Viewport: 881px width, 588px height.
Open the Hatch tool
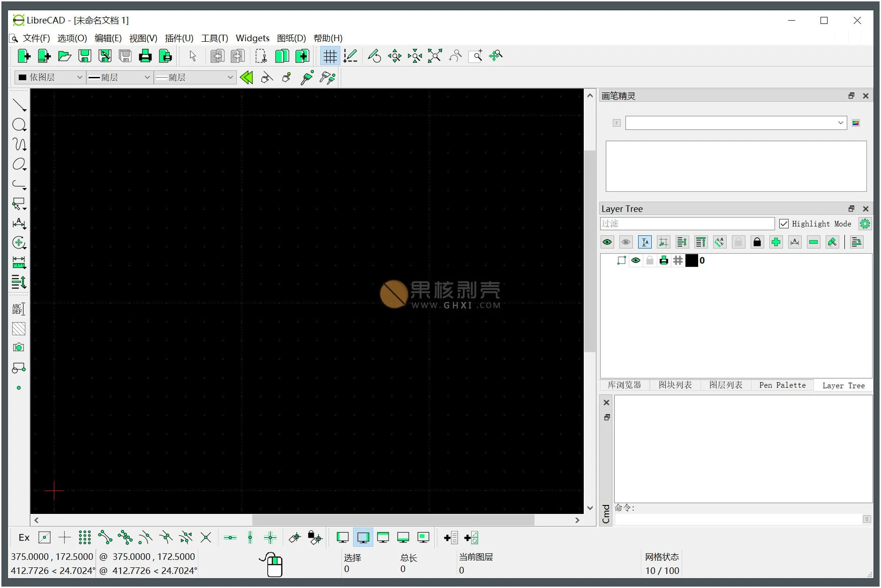(x=19, y=329)
